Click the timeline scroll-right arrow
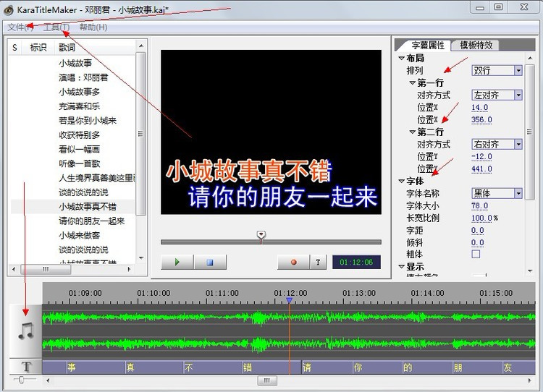 [x=529, y=380]
